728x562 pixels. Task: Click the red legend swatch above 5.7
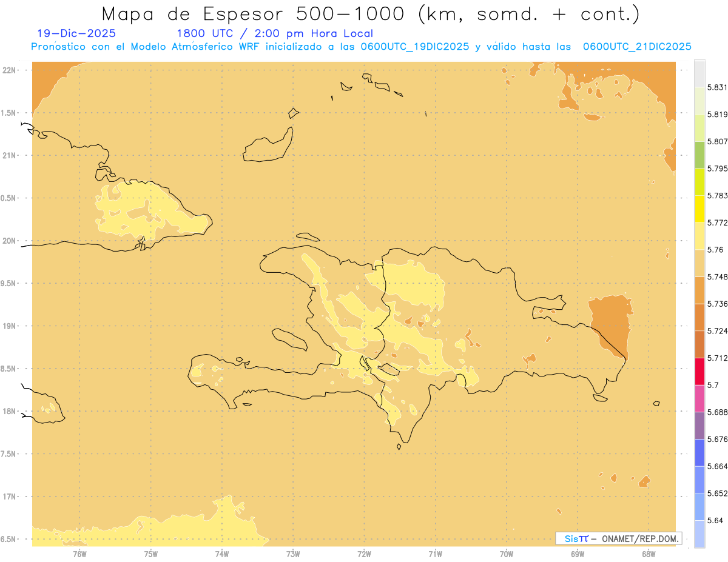click(699, 371)
